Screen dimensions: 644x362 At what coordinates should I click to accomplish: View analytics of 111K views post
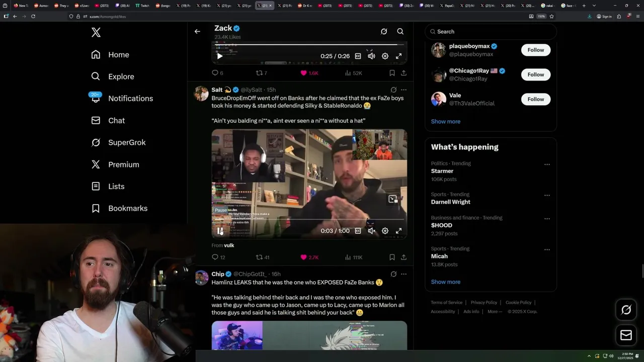pyautogui.click(x=353, y=257)
